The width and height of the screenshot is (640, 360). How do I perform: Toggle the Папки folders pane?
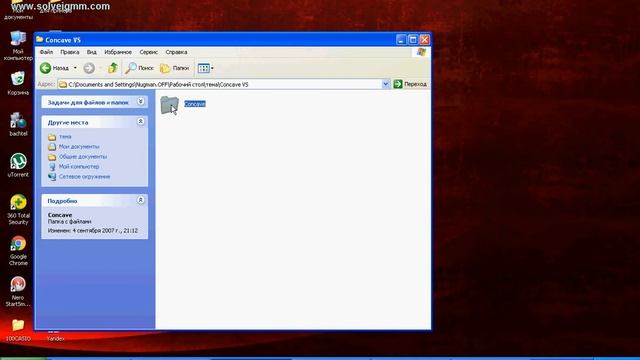174,68
